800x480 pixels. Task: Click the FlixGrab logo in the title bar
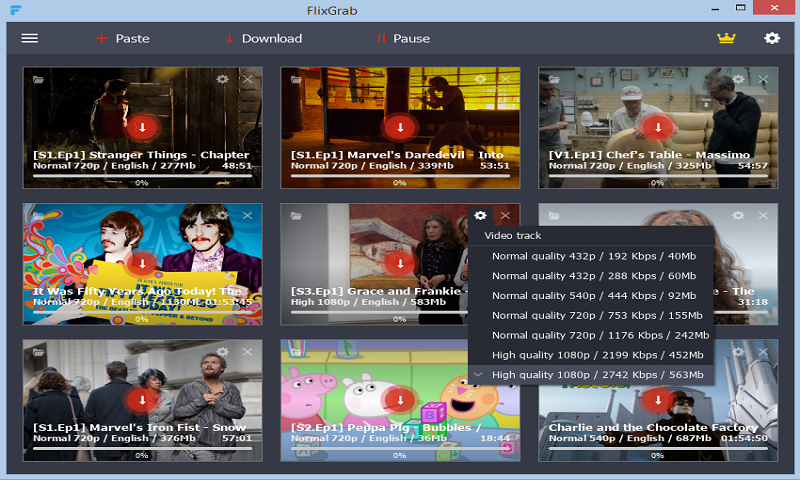click(x=16, y=10)
